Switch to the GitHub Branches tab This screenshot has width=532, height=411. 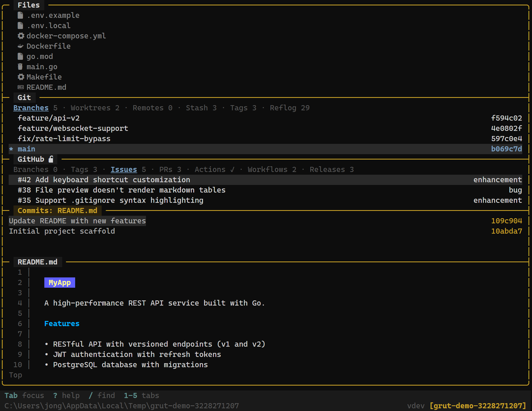[x=35, y=170]
